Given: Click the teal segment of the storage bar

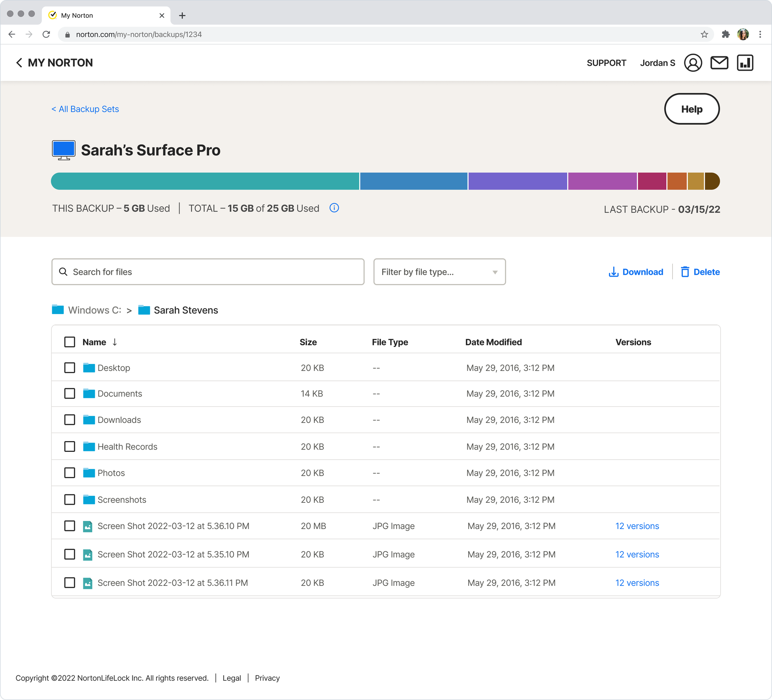Looking at the screenshot, I should [205, 181].
